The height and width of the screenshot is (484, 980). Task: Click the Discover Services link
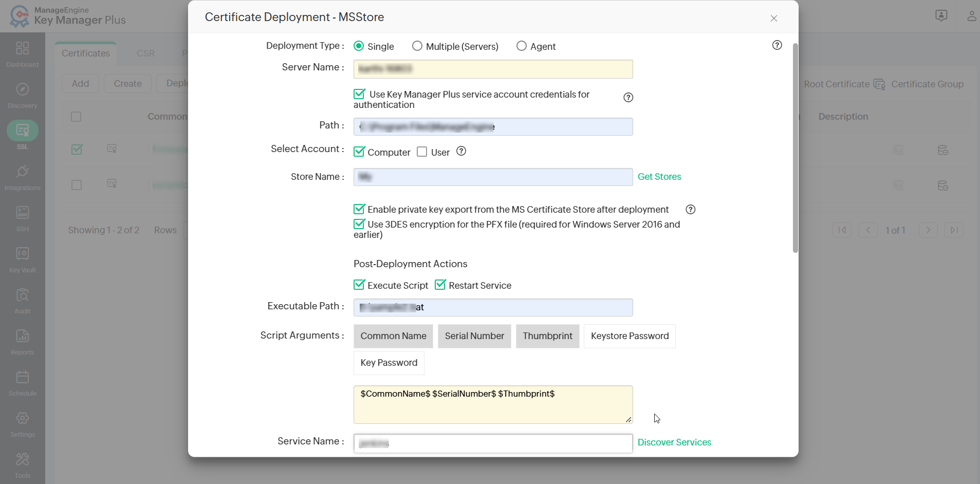(674, 442)
